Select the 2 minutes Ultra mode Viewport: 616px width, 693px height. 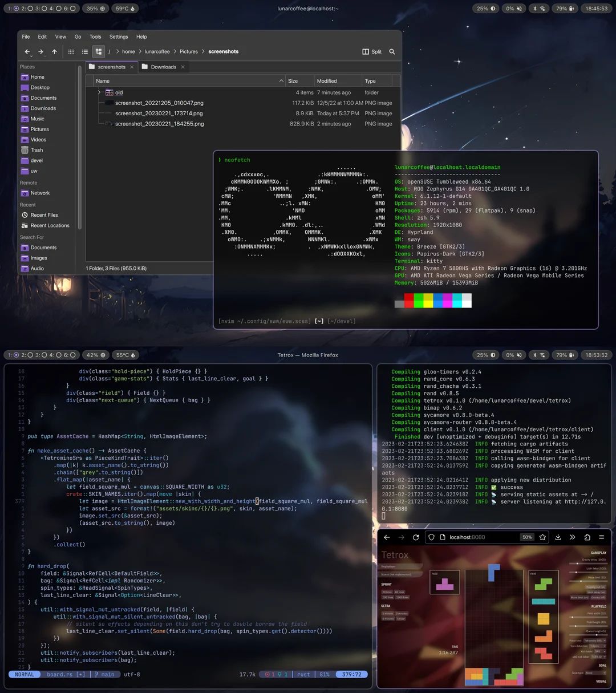pyautogui.click(x=402, y=613)
